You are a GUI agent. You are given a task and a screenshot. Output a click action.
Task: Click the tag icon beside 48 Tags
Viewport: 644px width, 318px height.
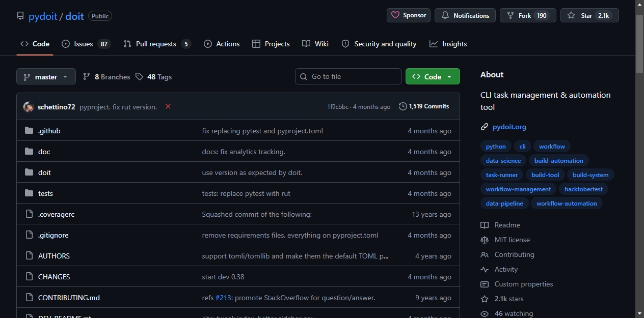140,77
